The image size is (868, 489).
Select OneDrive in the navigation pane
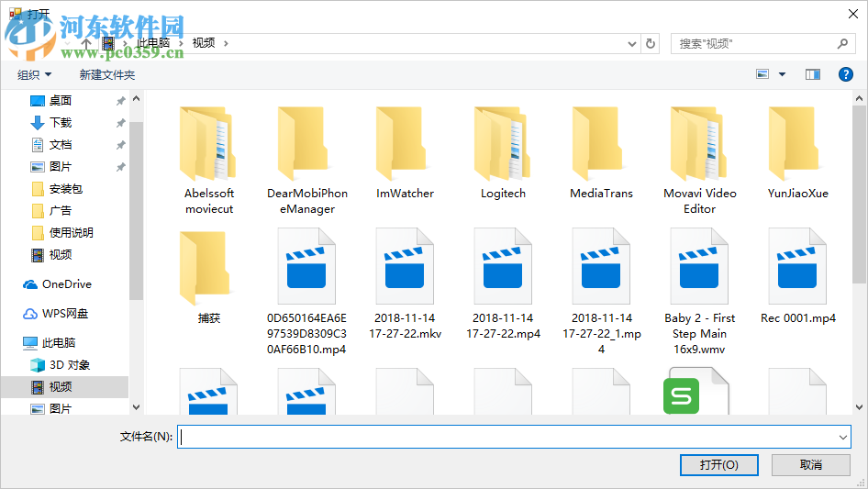tap(66, 284)
